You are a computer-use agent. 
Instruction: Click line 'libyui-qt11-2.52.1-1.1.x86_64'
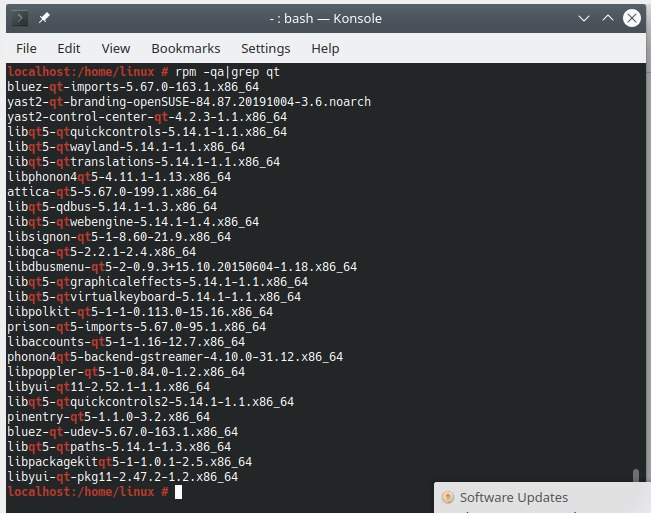[109, 387]
